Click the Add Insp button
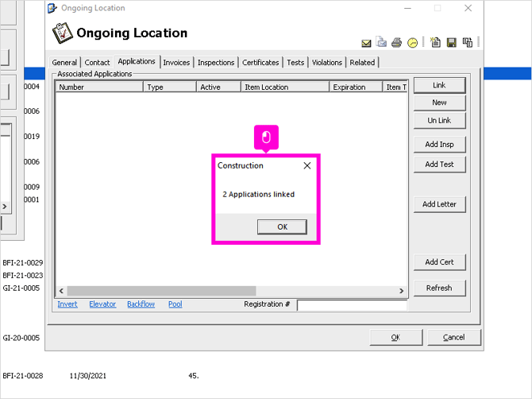The height and width of the screenshot is (399, 532). (439, 145)
